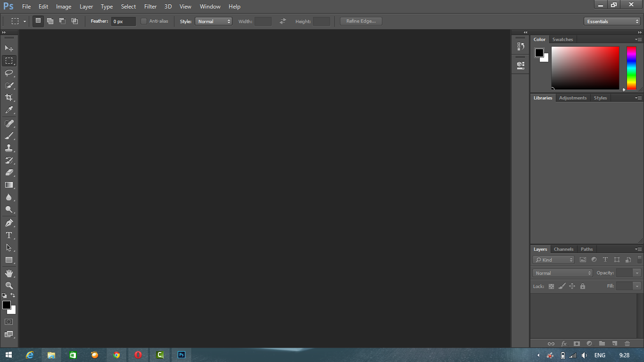Viewport: 644px width, 362px height.
Task: Choose Add to selection mode
Action: point(50,21)
